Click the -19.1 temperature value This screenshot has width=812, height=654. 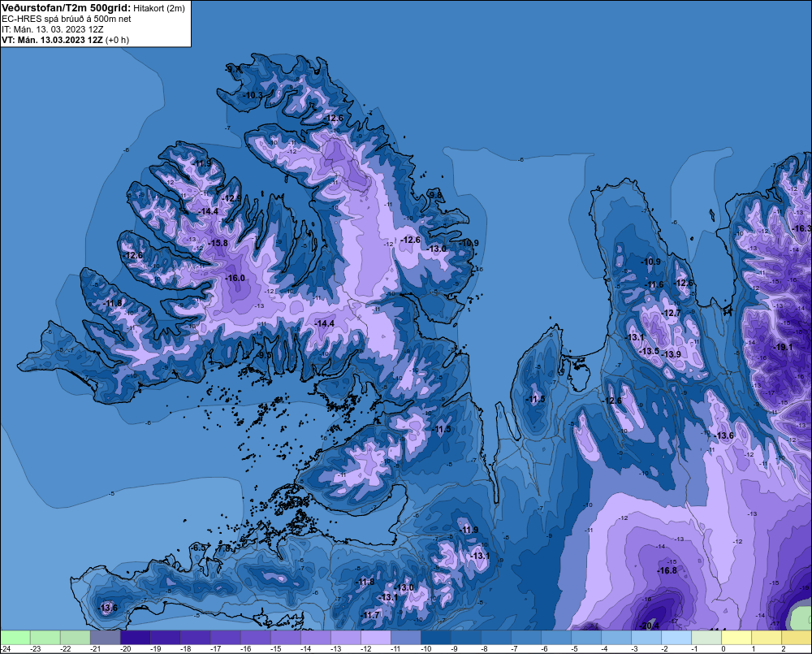[783, 347]
